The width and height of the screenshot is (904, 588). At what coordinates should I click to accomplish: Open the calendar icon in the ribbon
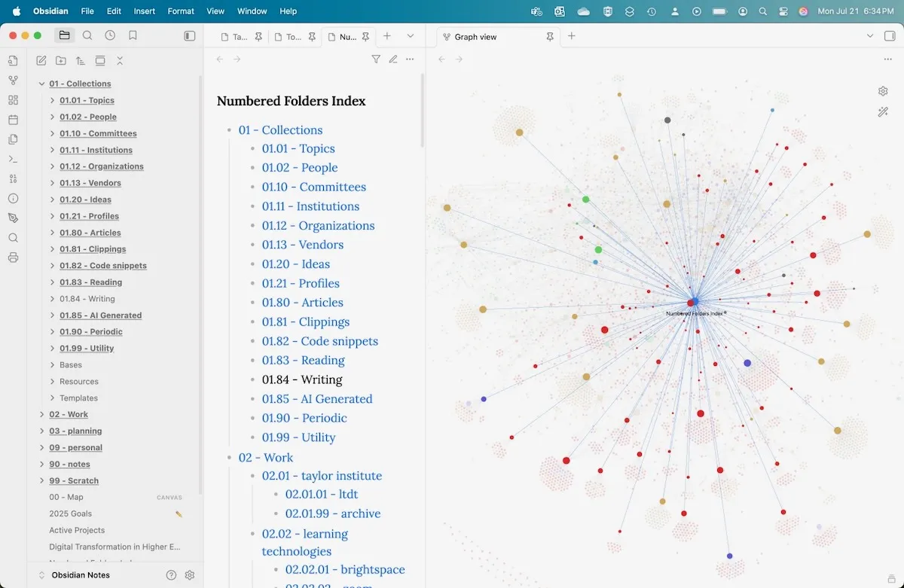pos(13,120)
